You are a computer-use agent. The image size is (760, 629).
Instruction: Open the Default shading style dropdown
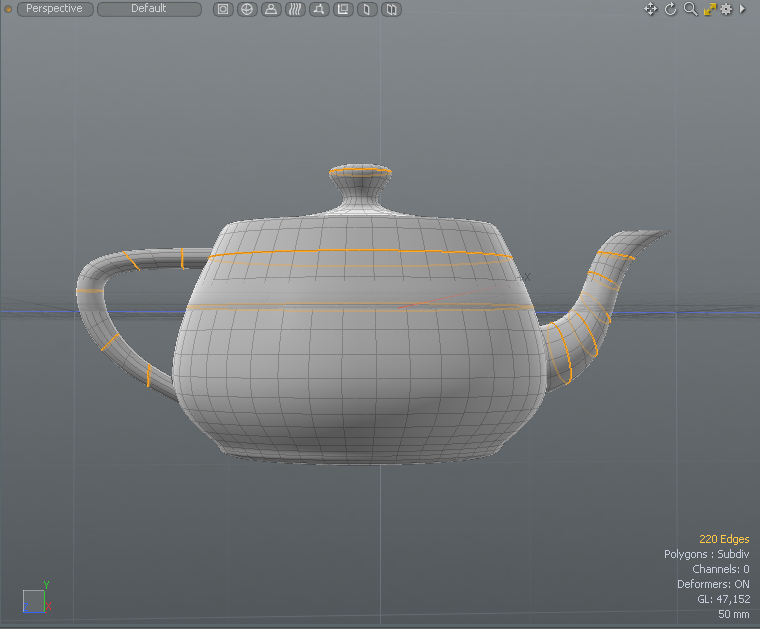click(x=149, y=9)
